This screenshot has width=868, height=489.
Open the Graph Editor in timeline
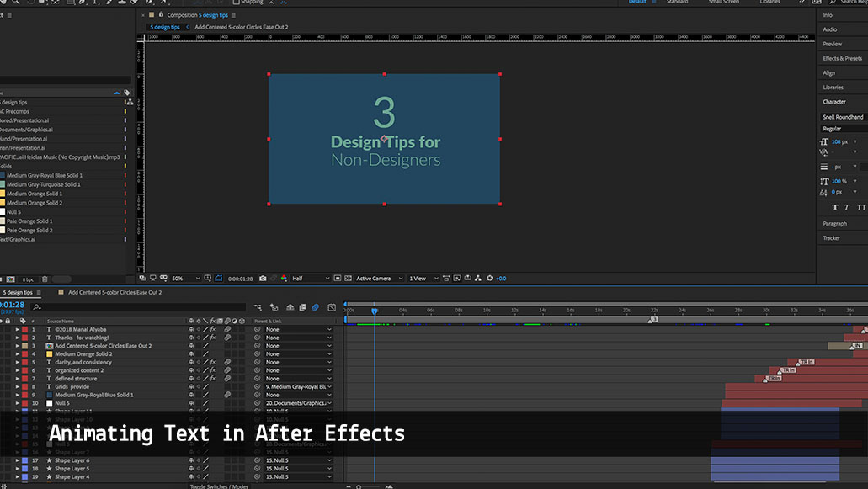point(332,308)
